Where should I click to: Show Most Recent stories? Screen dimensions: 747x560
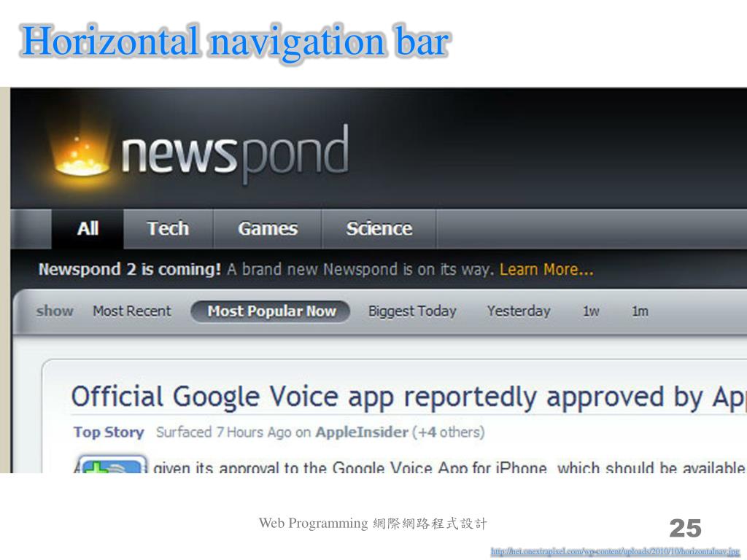132,311
